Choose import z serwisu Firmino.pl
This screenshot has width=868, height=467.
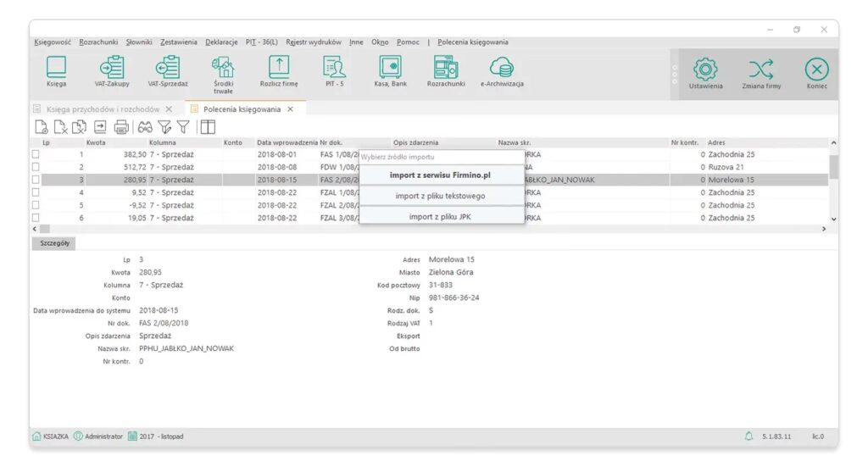[x=442, y=175]
